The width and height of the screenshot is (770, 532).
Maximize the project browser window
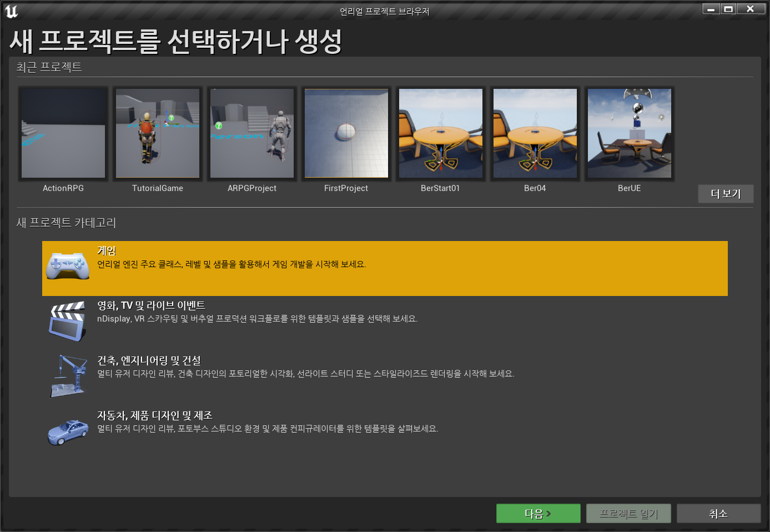click(728, 9)
